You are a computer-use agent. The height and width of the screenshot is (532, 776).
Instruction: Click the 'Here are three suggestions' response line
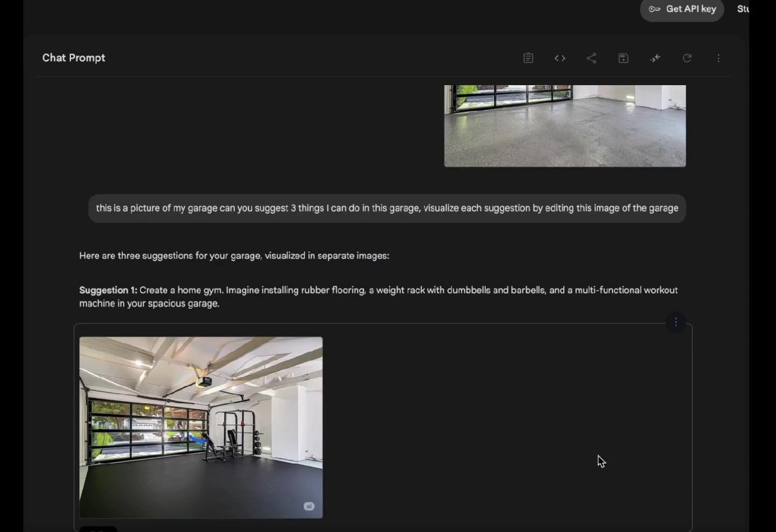pyautogui.click(x=234, y=256)
